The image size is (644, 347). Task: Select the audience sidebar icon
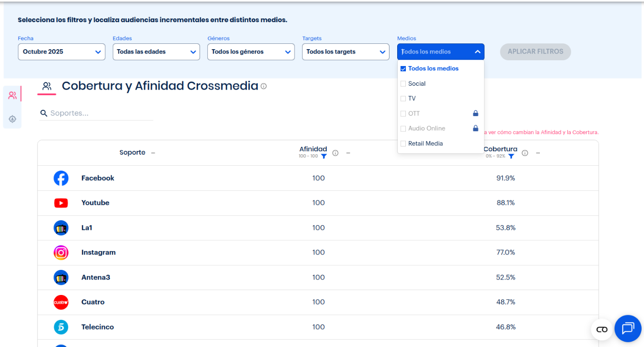(x=13, y=95)
